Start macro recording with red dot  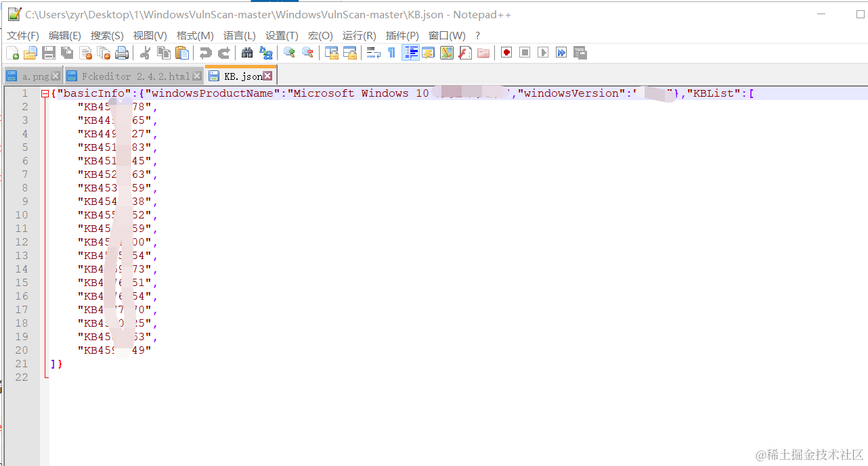point(506,53)
